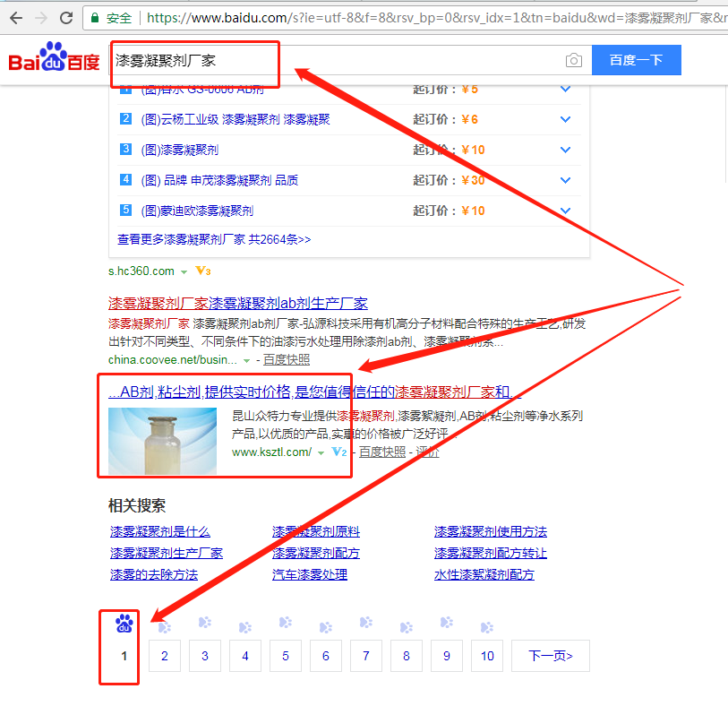This screenshot has height=706, width=728.
Task: Click related search 漆雾凝聚剂是什么
Action: coord(159,531)
